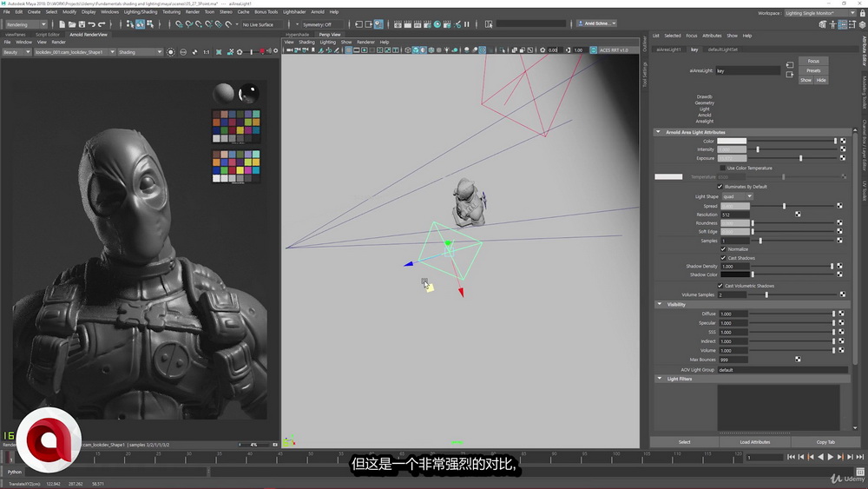Collapse the Visibility section
Viewport: 868px width, 489px height.
pos(660,304)
